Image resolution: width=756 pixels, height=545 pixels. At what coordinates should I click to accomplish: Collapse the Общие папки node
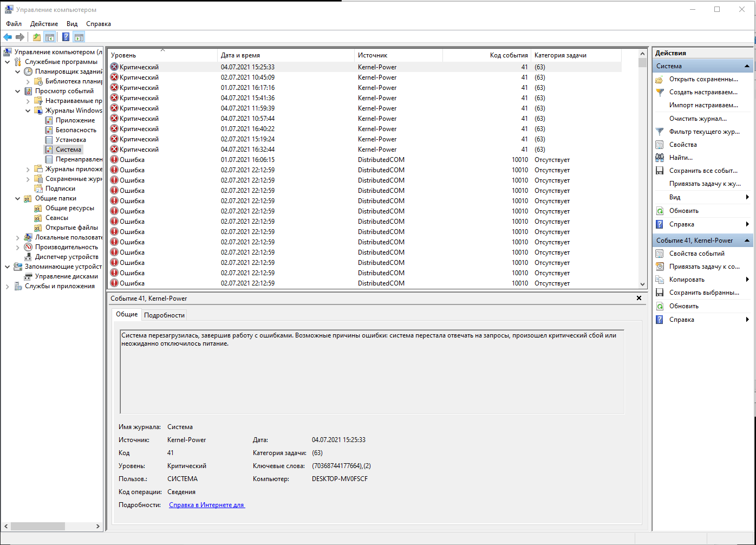[x=18, y=198]
